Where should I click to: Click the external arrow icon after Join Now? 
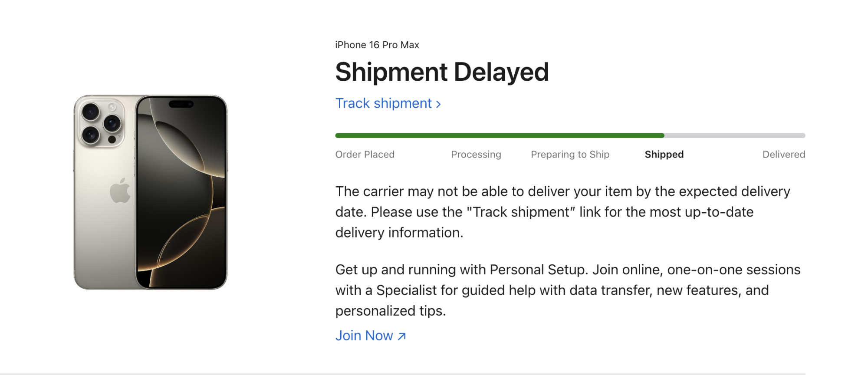click(402, 336)
